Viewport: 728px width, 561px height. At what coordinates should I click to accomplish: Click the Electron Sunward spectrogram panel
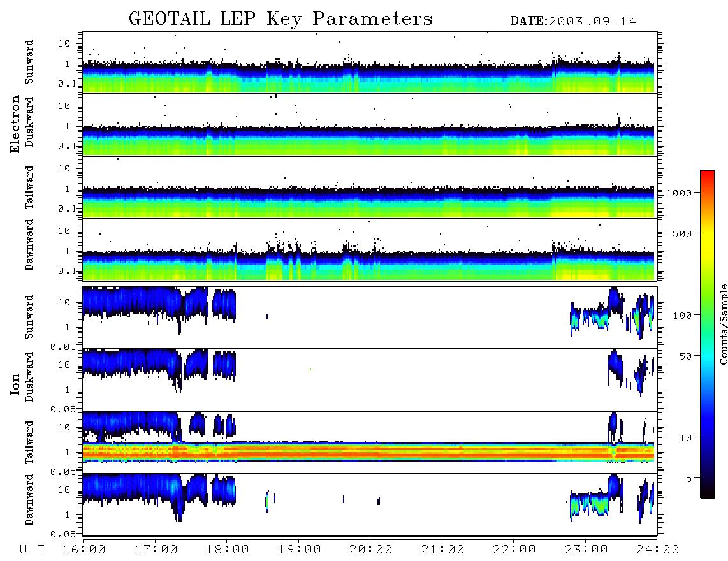pos(370,62)
